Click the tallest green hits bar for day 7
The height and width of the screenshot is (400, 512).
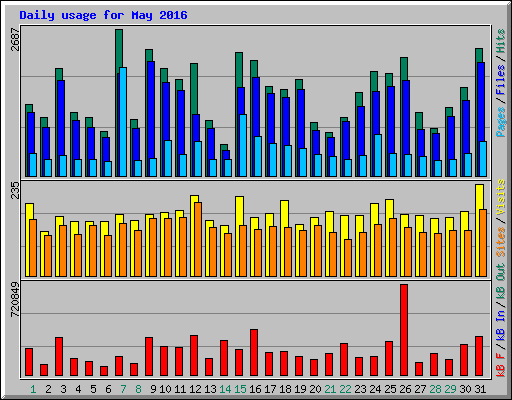pyautogui.click(x=119, y=50)
